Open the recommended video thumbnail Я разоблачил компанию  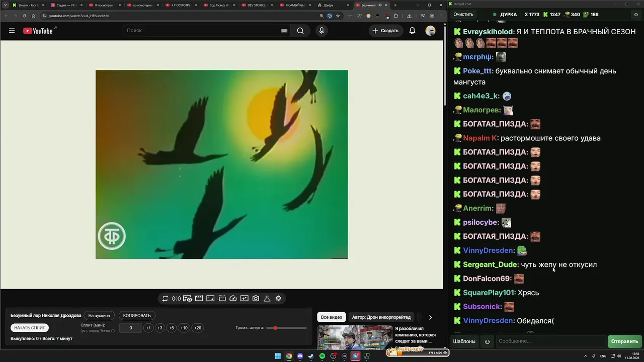pyautogui.click(x=355, y=337)
